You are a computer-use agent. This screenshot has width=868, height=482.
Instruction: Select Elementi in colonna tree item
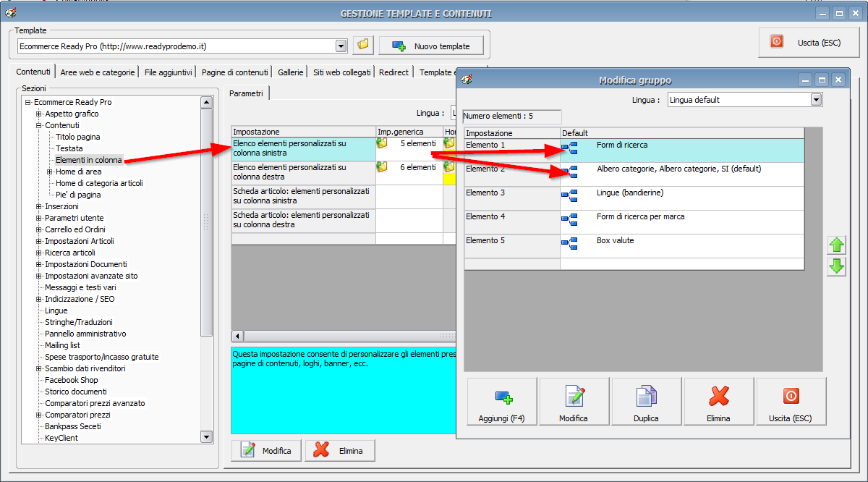tap(89, 160)
